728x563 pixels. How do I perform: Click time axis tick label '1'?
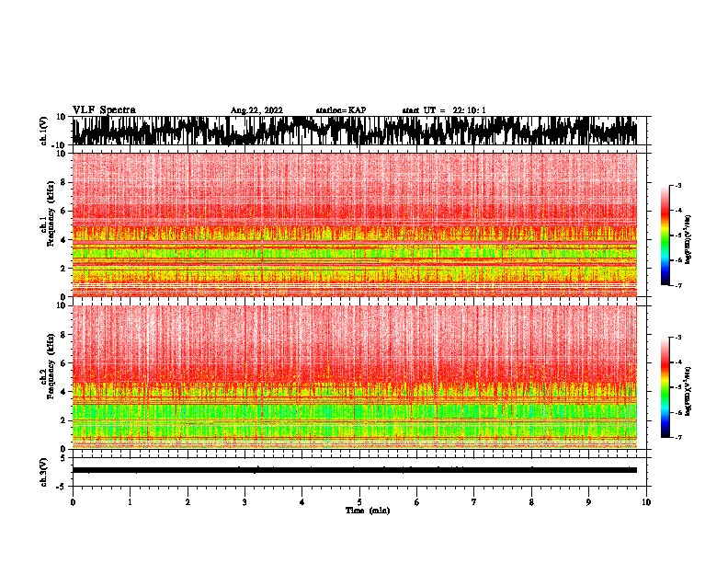[130, 502]
